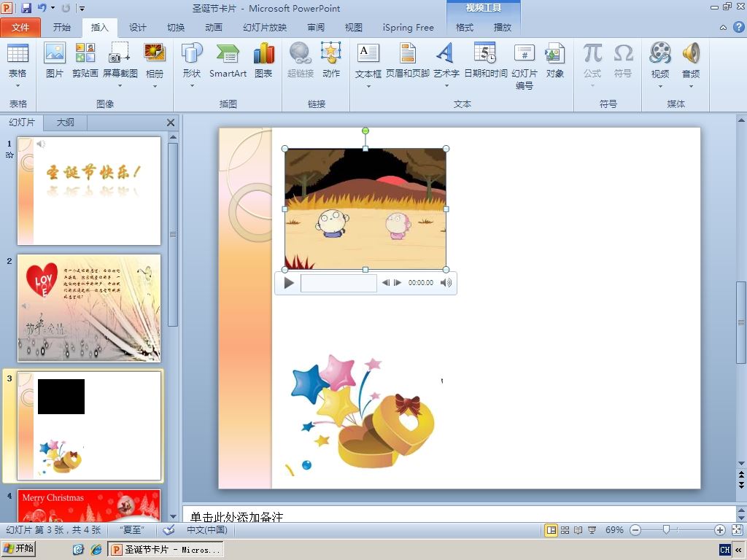Step the video back one frame
This screenshot has height=560, width=747.
click(386, 283)
